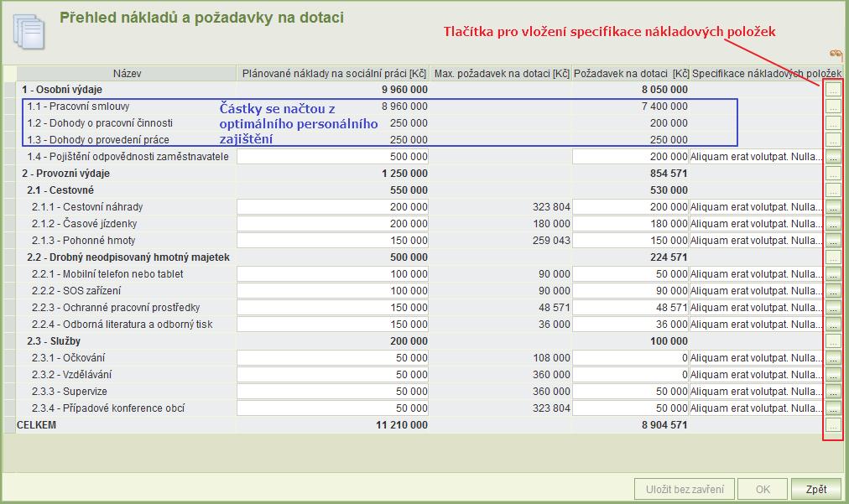Edit planned costs for 2.1.2 Časové jízdenky

click(x=332, y=224)
